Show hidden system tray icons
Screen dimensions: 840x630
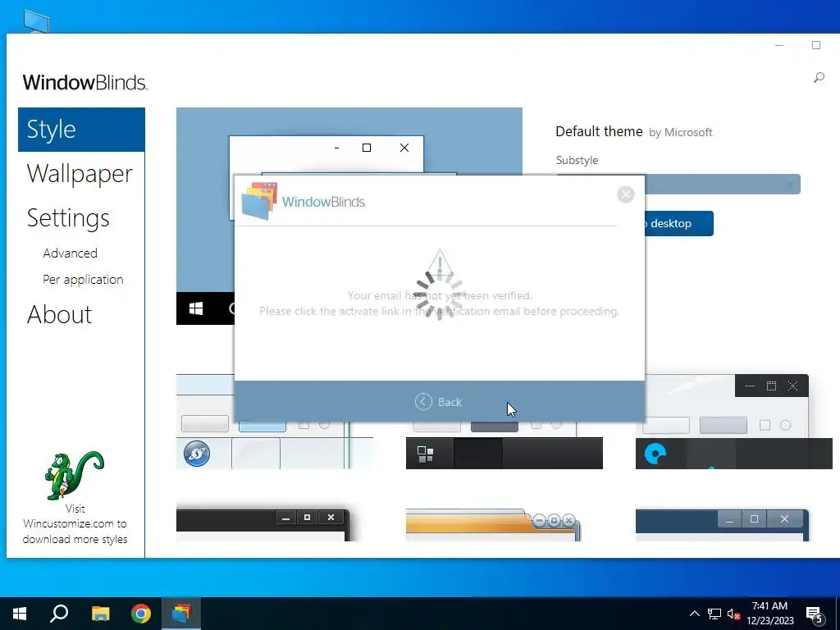click(x=694, y=614)
